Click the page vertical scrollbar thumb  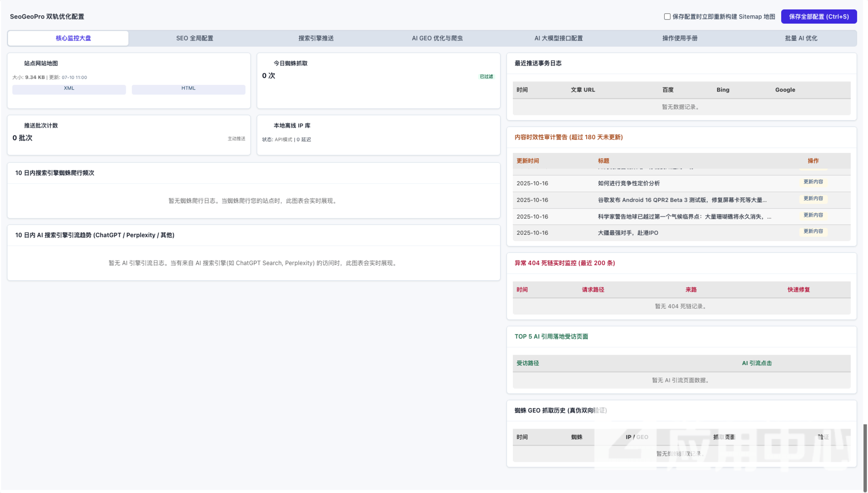click(865, 458)
